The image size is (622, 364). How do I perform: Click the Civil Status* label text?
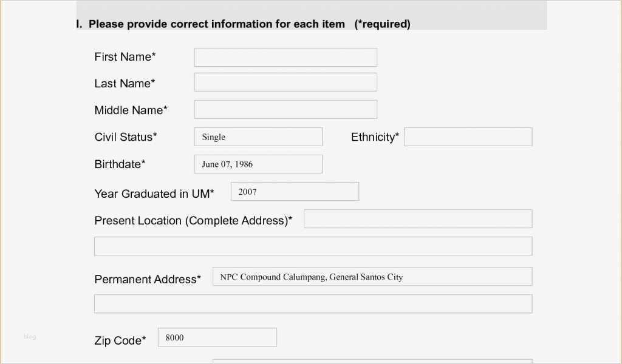(126, 137)
